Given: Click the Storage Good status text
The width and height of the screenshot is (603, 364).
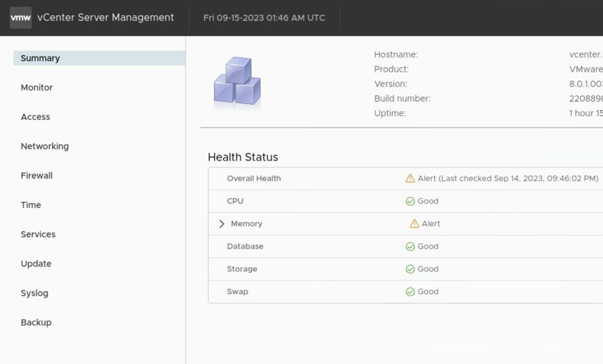Looking at the screenshot, I should click(428, 269).
